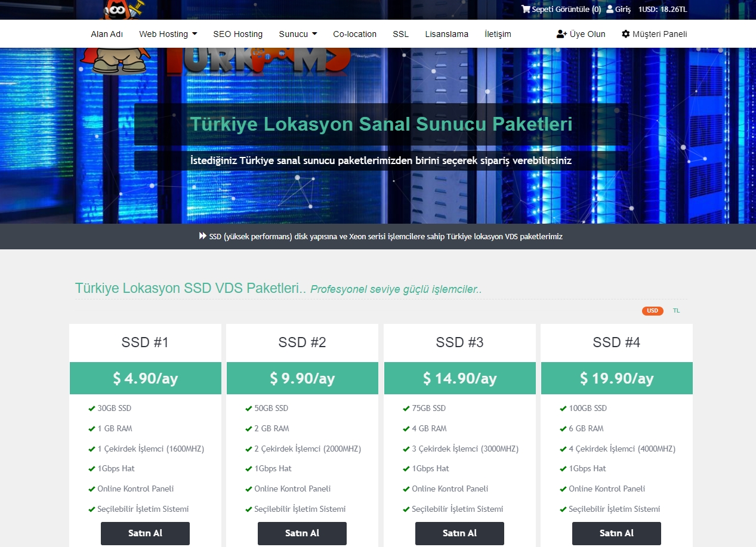Go to Co-location page

pos(354,34)
